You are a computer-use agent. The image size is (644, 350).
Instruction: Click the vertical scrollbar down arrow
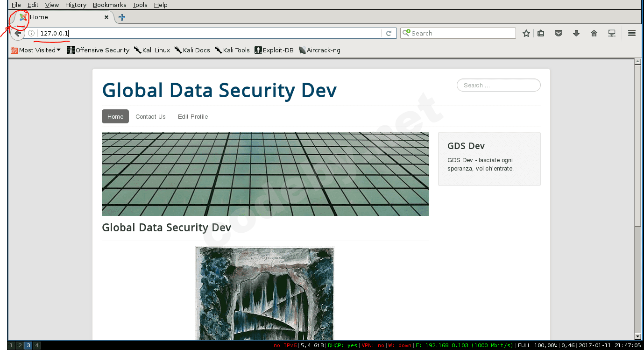click(637, 336)
